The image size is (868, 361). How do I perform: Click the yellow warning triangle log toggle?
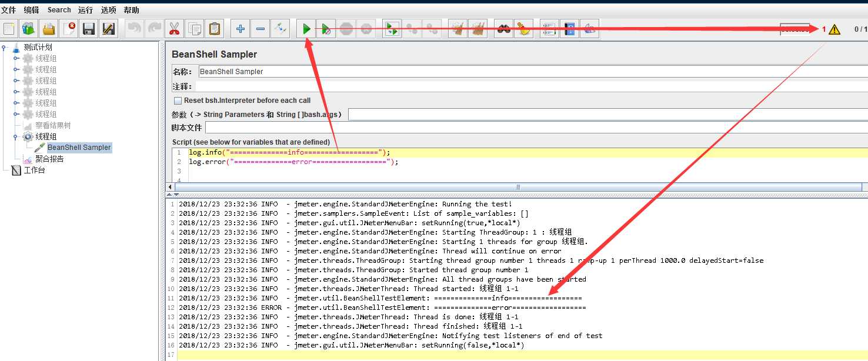(834, 29)
